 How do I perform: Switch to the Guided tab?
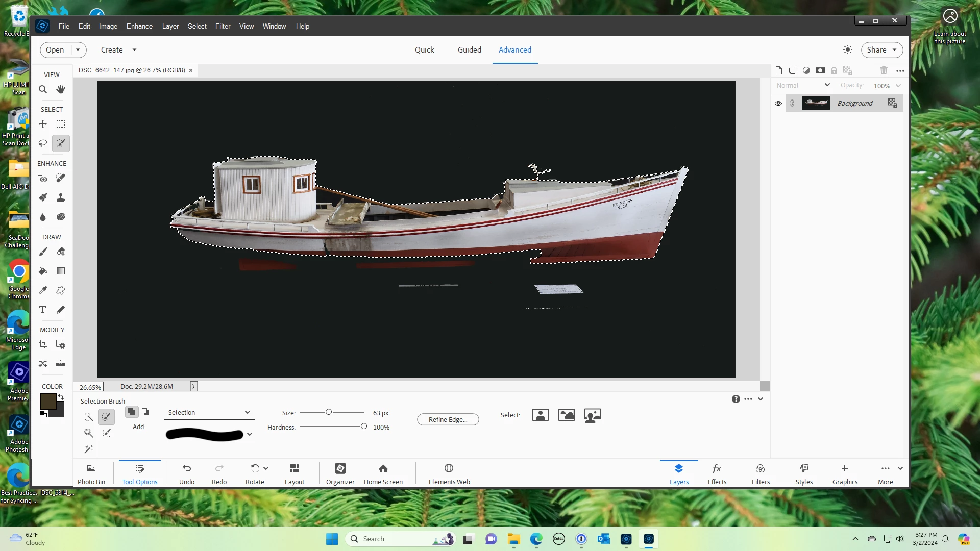(x=469, y=49)
